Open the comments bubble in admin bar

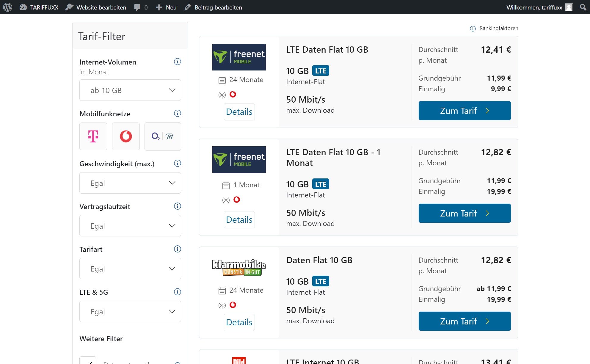141,7
